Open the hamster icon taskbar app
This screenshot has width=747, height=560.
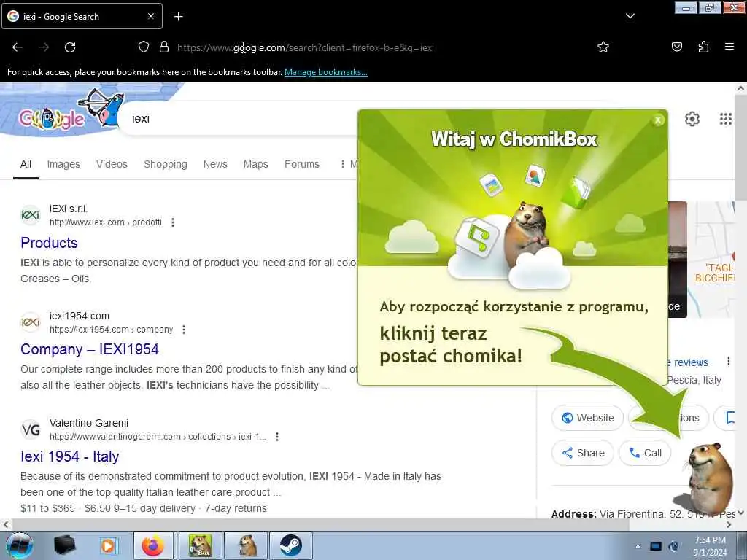click(247, 545)
